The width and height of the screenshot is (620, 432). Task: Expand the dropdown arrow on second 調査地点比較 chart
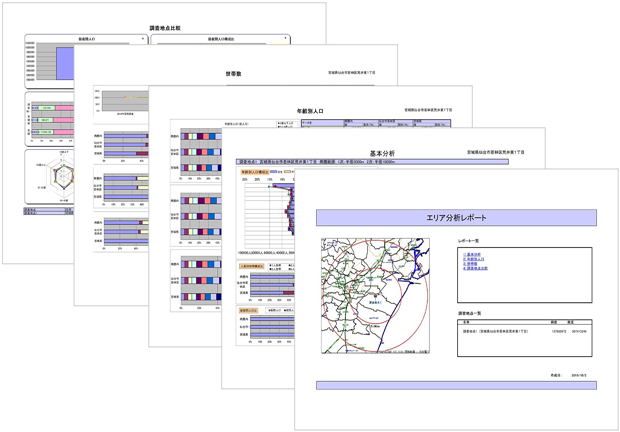(x=286, y=39)
